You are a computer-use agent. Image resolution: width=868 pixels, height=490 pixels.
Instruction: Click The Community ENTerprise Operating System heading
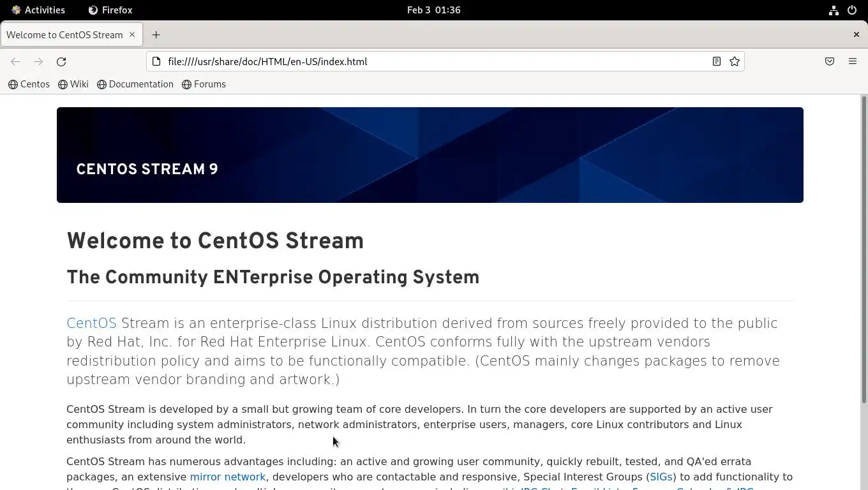coord(273,278)
